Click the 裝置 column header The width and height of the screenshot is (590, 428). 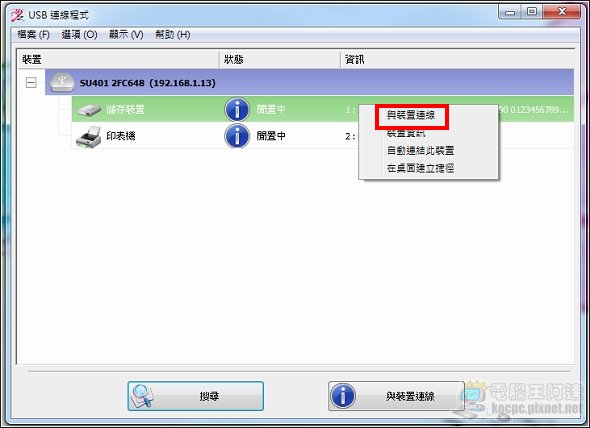click(x=118, y=59)
